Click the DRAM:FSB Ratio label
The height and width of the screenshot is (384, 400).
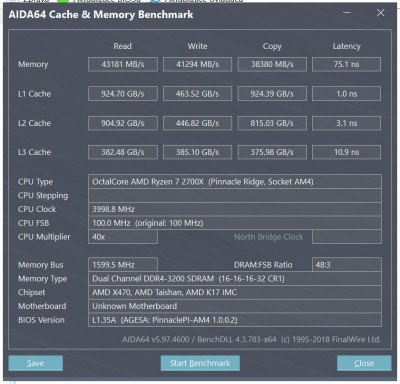(x=263, y=265)
